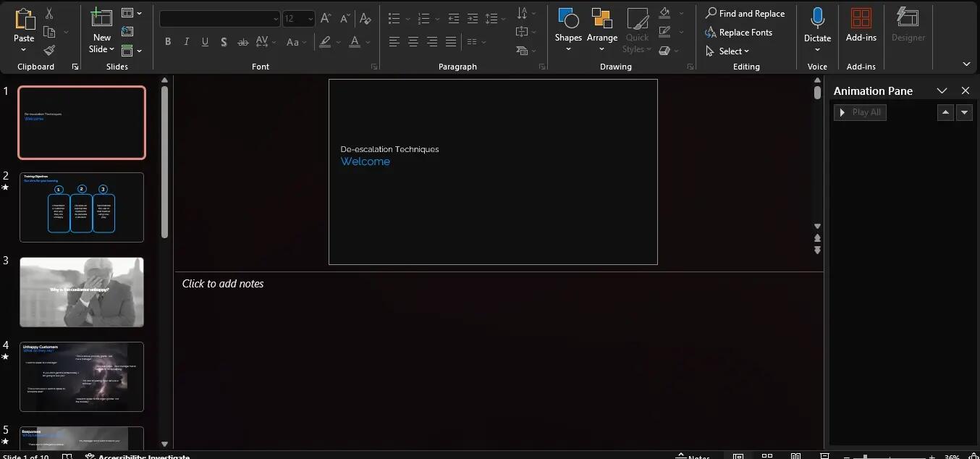The width and height of the screenshot is (980, 459).
Task: Open Animation Pane options chevron
Action: click(942, 90)
